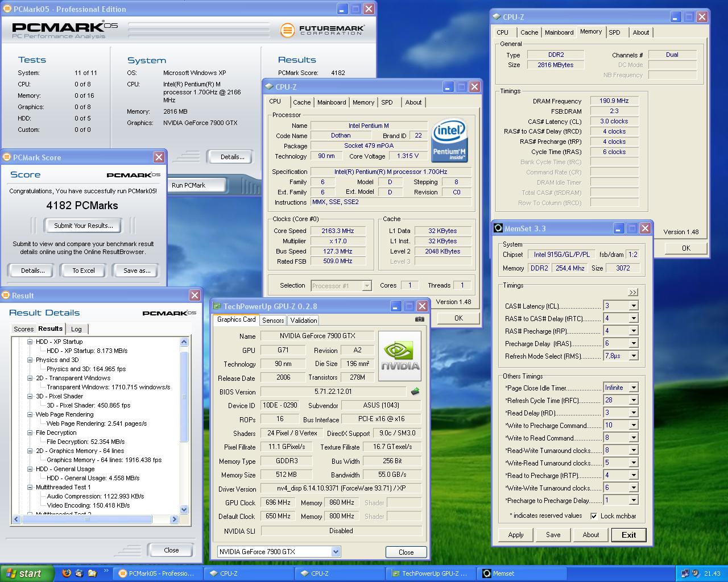Open the Refresh Cycle Time (tRFC) dropdown

click(633, 400)
